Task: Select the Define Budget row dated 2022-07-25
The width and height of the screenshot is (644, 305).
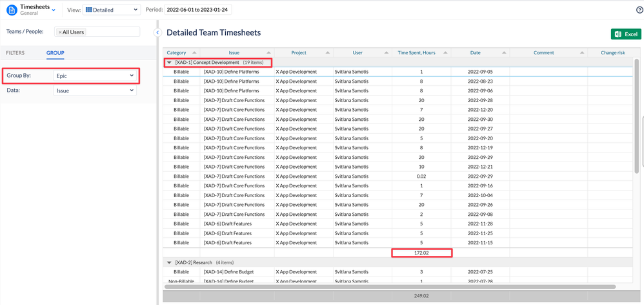Action: click(397, 272)
